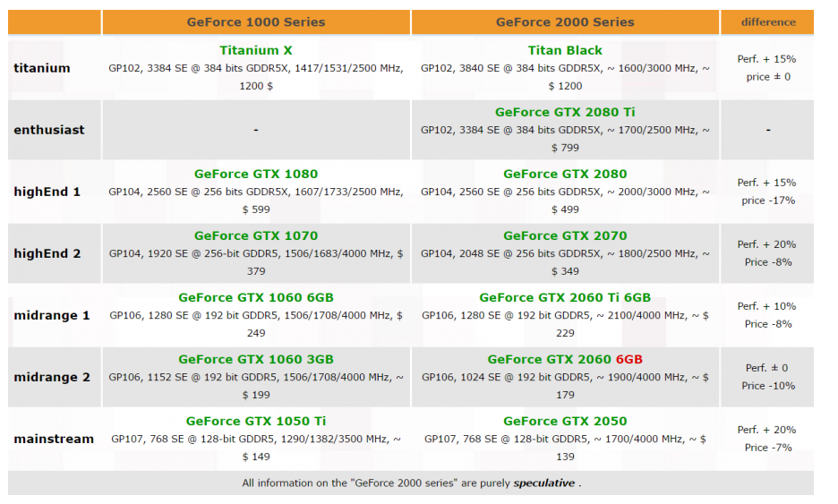Select the GeForce GTX 1050 Ti name
838x504 pixels.
255,421
